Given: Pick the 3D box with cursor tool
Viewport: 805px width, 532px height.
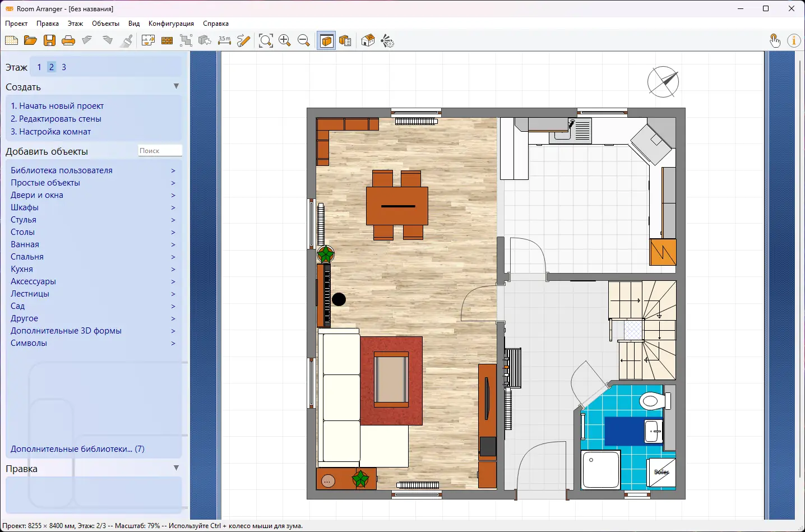Looking at the screenshot, I should pyautogui.click(x=205, y=40).
